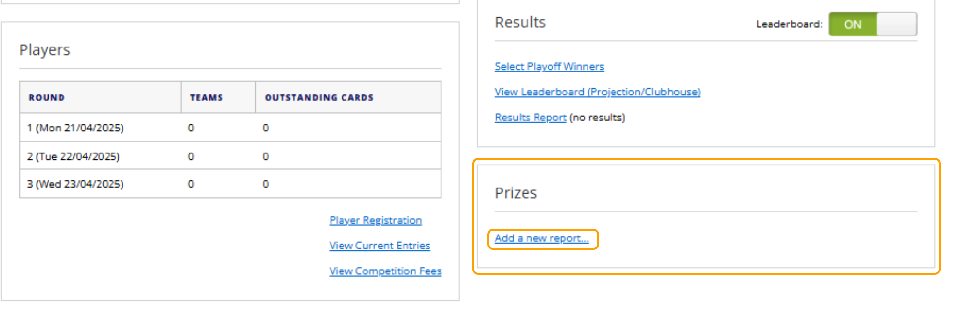Screen dimensions: 980x318
Task: Open the Select Playoff Winners link
Action: tap(549, 67)
